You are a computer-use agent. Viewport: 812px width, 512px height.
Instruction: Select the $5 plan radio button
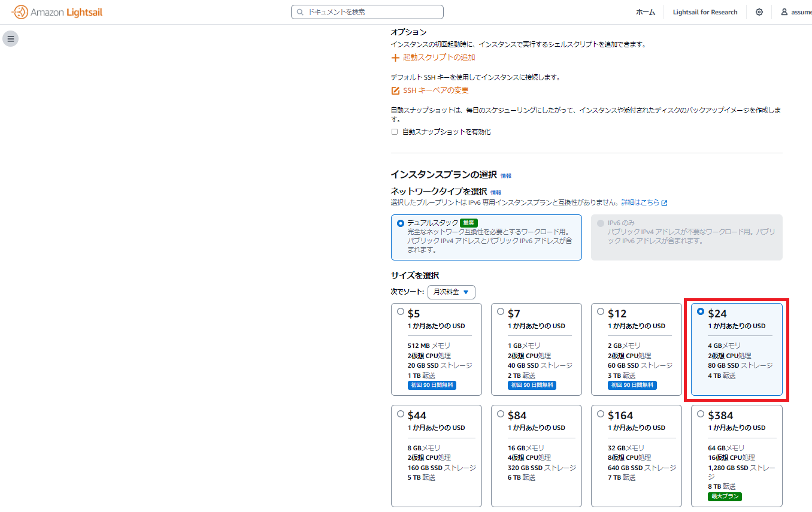pos(401,311)
